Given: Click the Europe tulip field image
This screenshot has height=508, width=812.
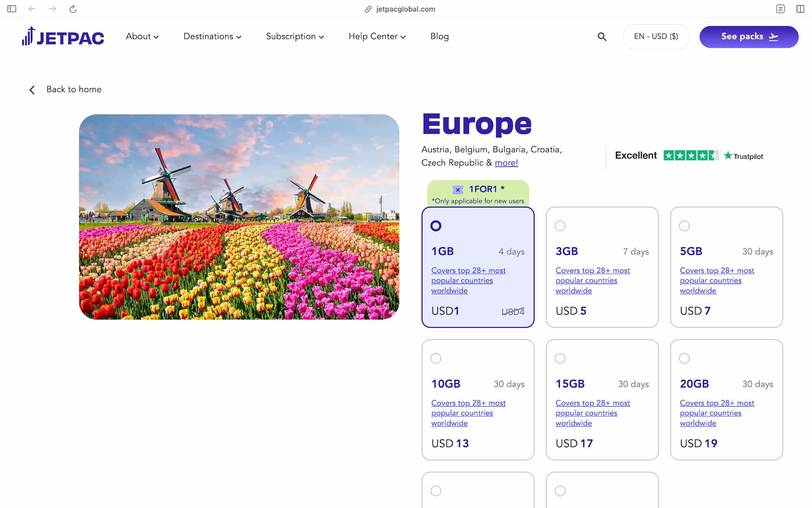Looking at the screenshot, I should tap(239, 217).
